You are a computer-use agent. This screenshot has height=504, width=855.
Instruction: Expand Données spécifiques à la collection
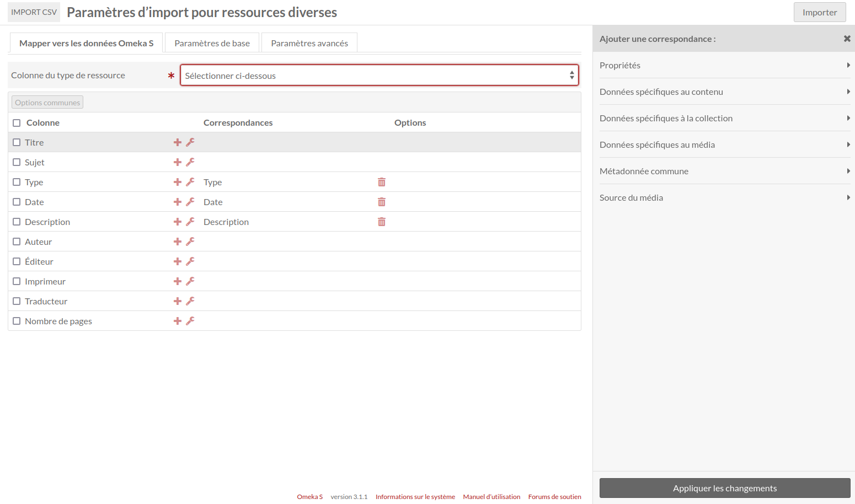coord(725,118)
